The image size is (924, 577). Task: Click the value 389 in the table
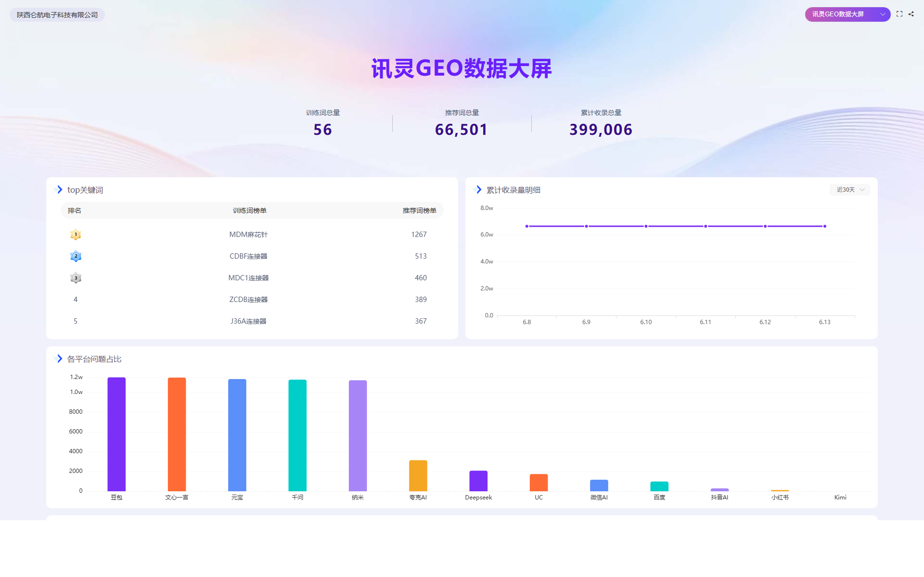pyautogui.click(x=421, y=300)
